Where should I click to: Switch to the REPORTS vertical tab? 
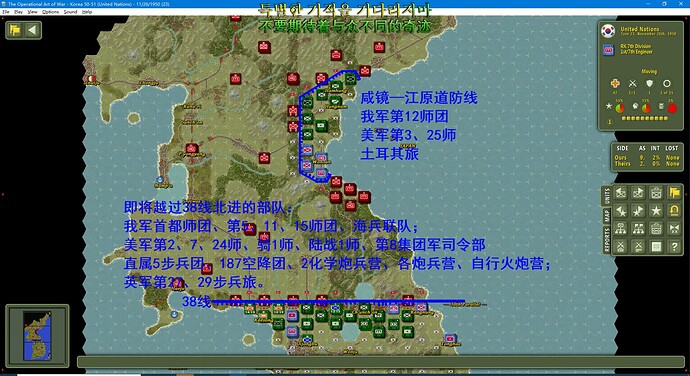point(607,240)
